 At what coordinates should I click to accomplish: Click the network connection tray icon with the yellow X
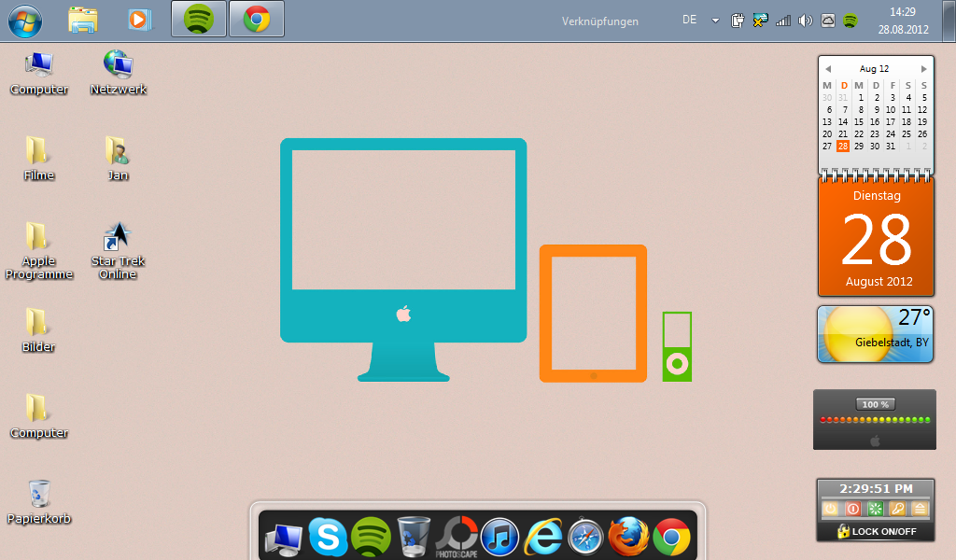point(760,21)
